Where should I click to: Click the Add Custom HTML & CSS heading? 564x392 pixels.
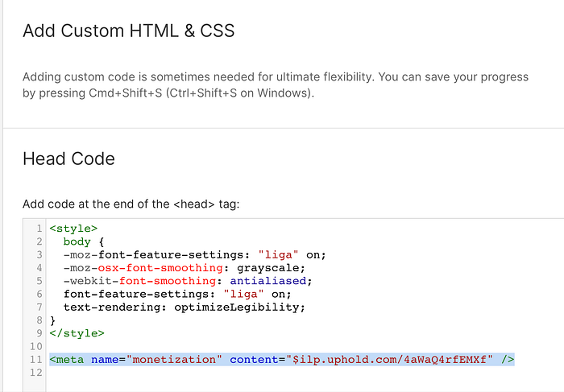[129, 31]
